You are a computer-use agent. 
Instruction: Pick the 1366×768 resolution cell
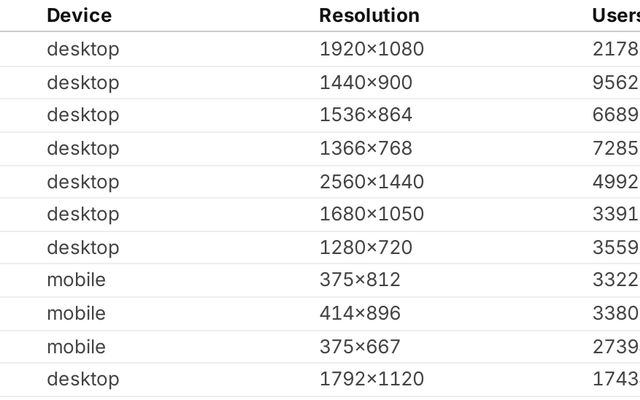coord(365,148)
